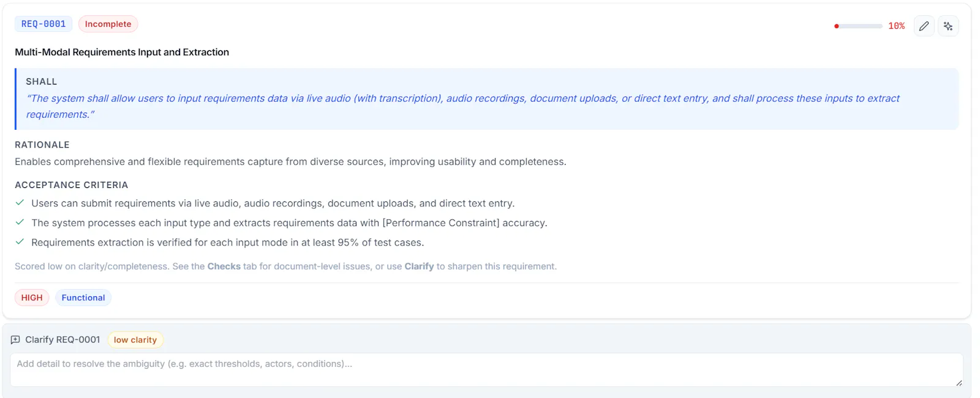The image size is (980, 398).
Task: Click the RATIONALE section heading
Action: 42,145
